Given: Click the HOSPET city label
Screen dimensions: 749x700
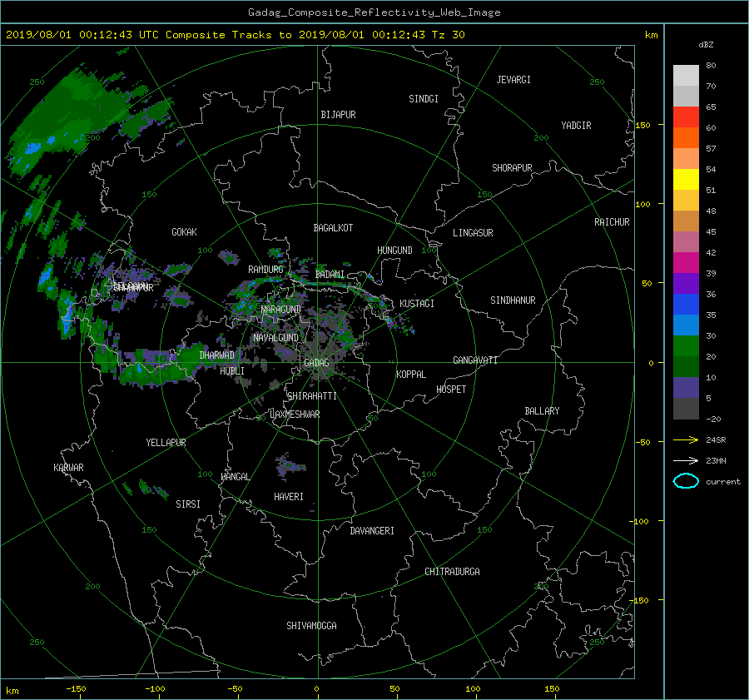Looking at the screenshot, I should click(x=451, y=390).
